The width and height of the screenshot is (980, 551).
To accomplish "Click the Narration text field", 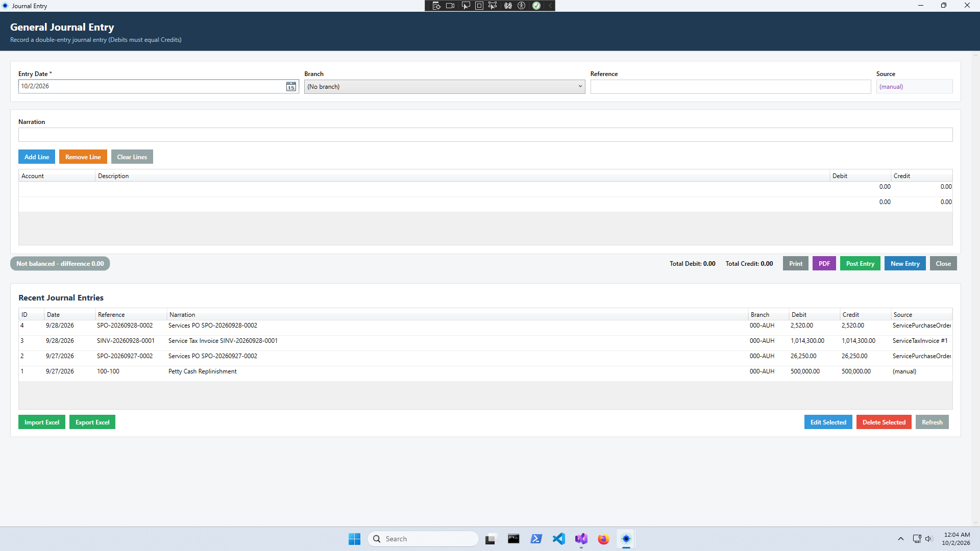I will (x=485, y=135).
